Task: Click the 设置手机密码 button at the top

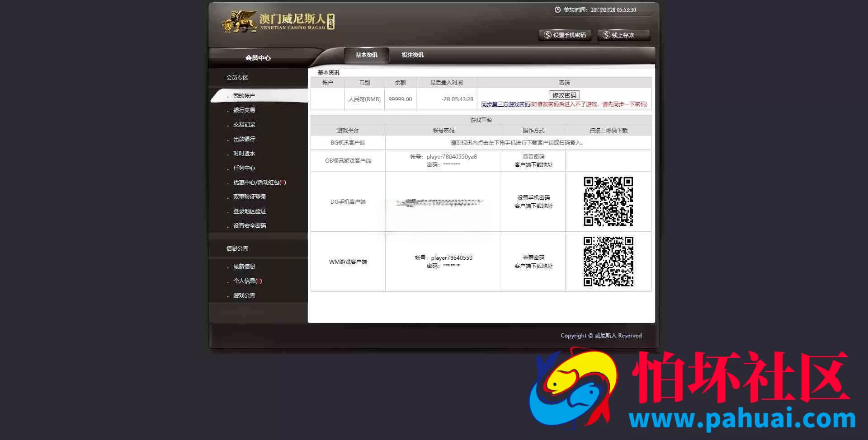Action: pyautogui.click(x=565, y=35)
